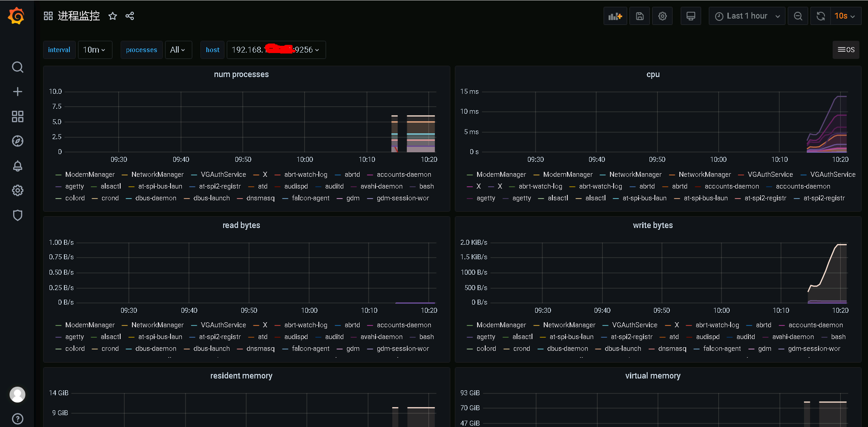Open the interval variable 10m dropdown
Viewport: 868px width, 427px height.
(95, 50)
